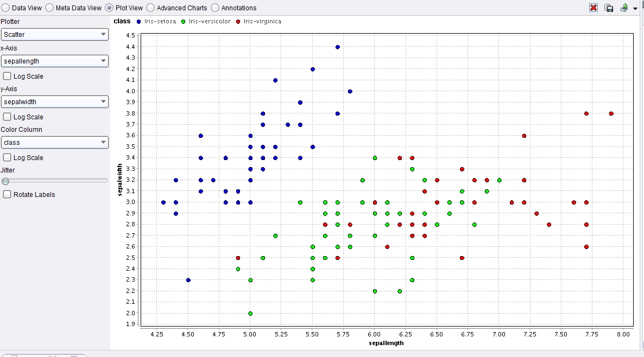This screenshot has width=644, height=357.
Task: Click the Jitter slider handle
Action: point(5,181)
